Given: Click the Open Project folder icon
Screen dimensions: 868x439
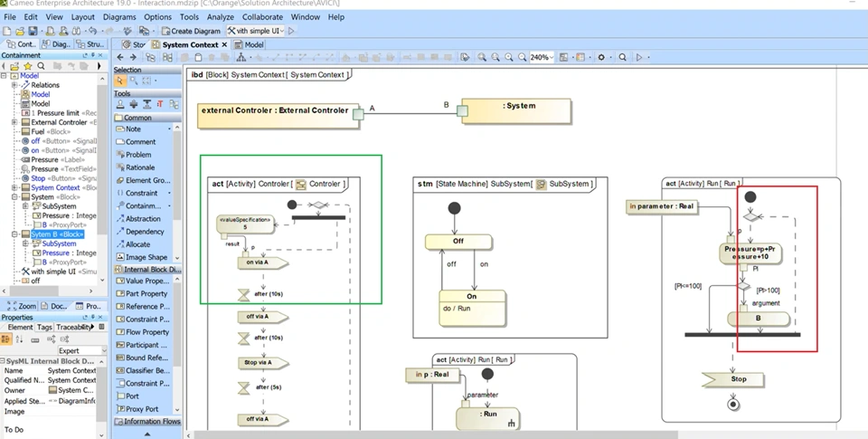Looking at the screenshot, I should pos(19,31).
